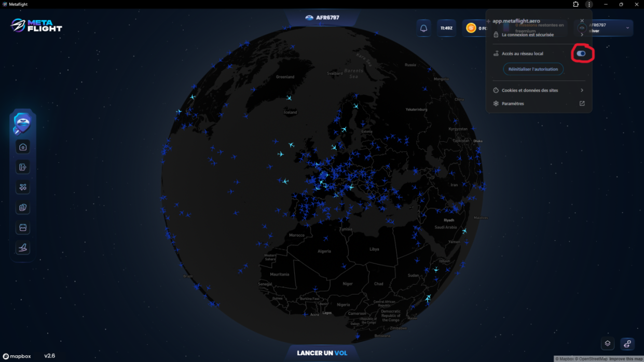
Task: Click LANCER UN VOL button
Action: [x=322, y=353]
